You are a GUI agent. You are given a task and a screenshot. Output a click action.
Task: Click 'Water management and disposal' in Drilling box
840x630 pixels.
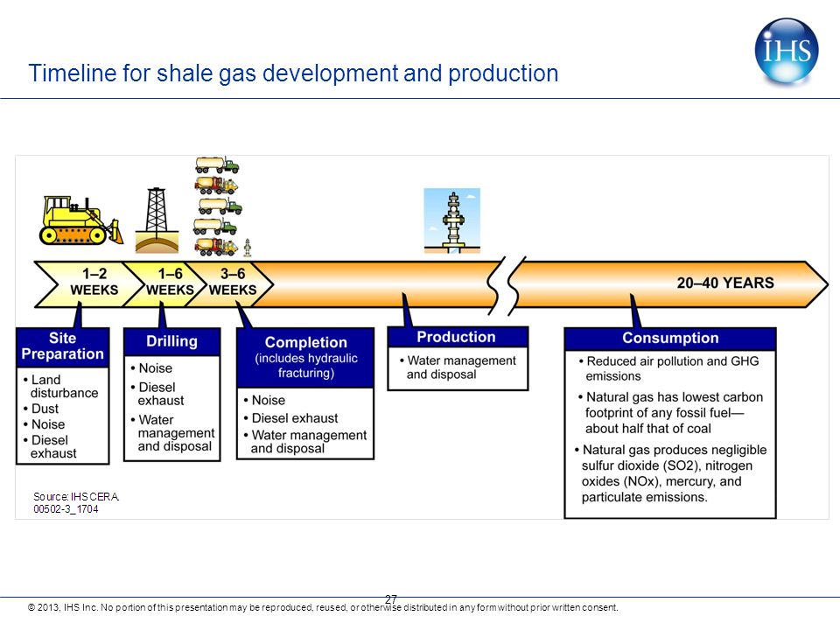pyautogui.click(x=172, y=433)
